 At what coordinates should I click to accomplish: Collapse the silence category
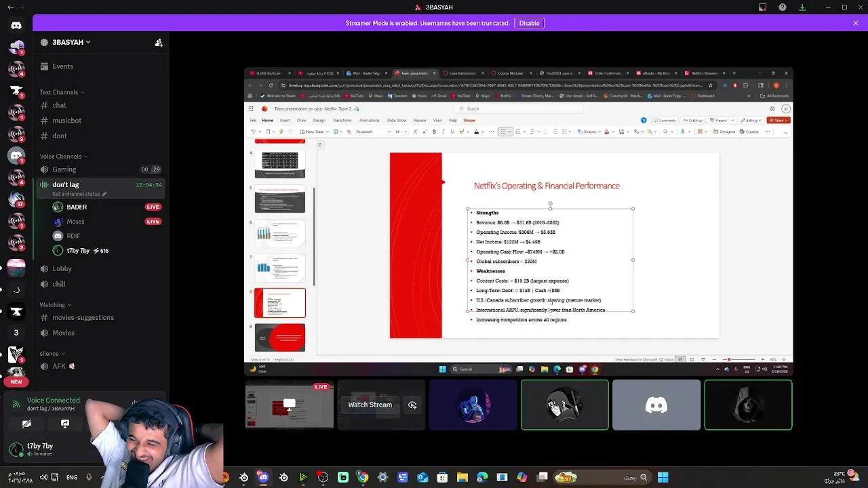click(52, 354)
